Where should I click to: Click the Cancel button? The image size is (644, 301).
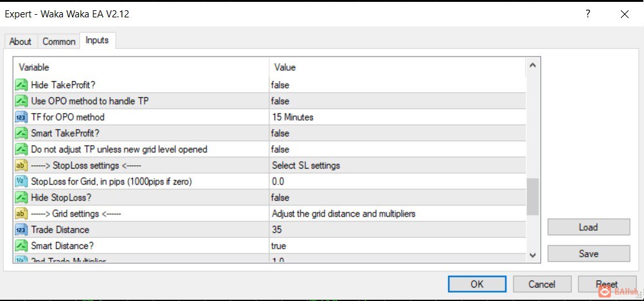pos(542,284)
